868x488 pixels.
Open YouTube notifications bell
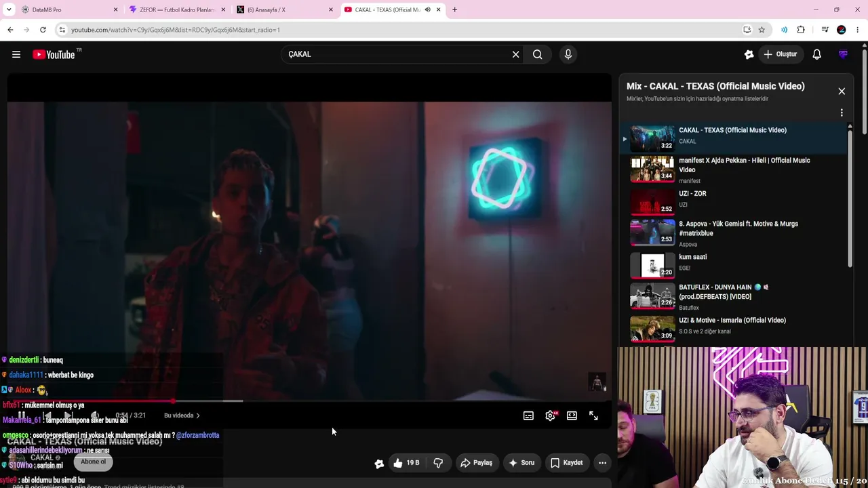coord(816,54)
